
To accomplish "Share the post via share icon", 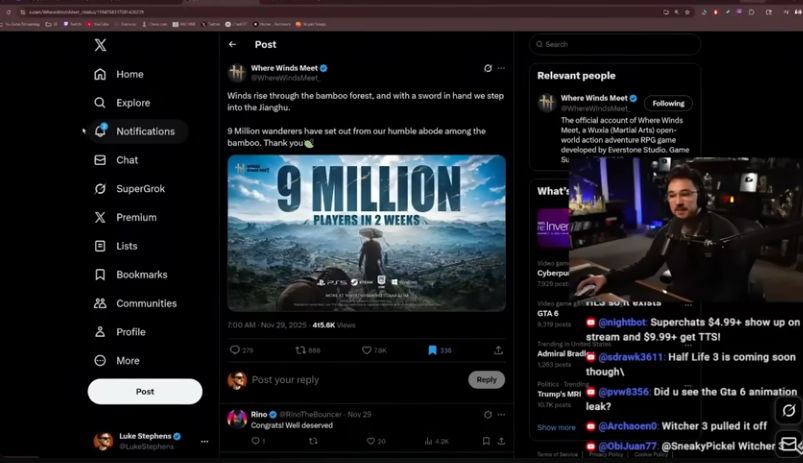I will pos(498,350).
